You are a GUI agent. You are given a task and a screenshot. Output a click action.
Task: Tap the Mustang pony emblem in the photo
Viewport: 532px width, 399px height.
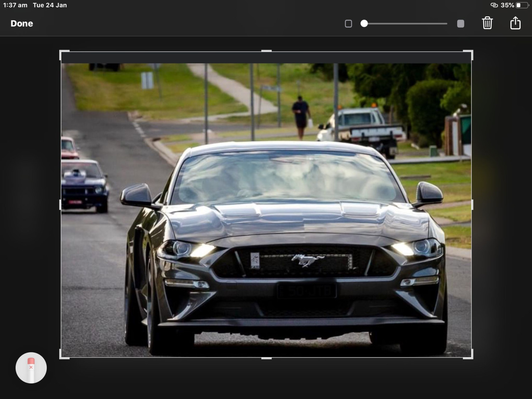click(307, 260)
